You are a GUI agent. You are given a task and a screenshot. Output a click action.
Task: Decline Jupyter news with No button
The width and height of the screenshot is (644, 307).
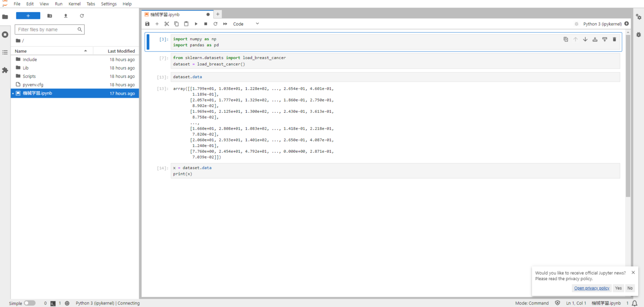tap(630, 288)
